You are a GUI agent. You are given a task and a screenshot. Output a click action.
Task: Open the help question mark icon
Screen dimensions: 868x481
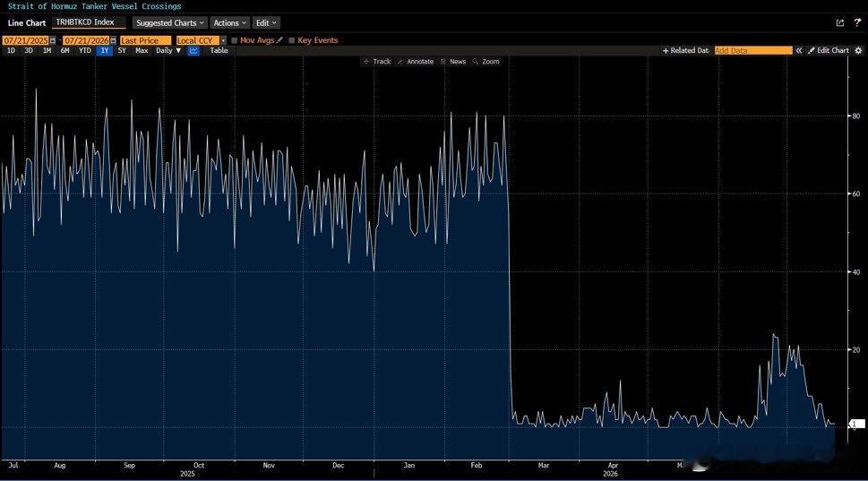[857, 22]
